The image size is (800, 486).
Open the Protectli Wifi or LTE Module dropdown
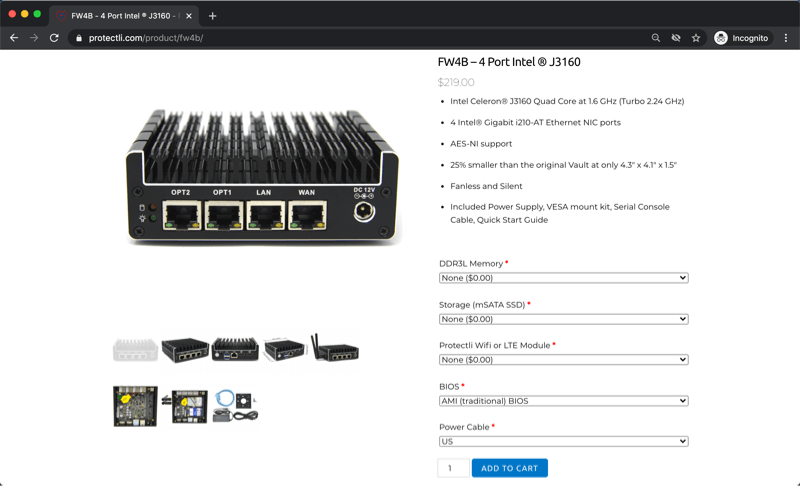pyautogui.click(x=563, y=360)
